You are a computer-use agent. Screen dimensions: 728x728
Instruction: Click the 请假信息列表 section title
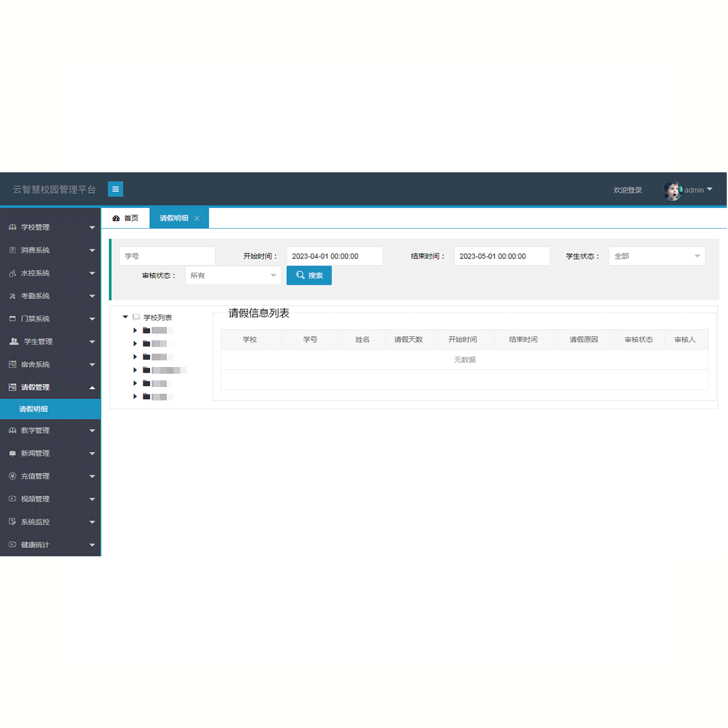[259, 313]
